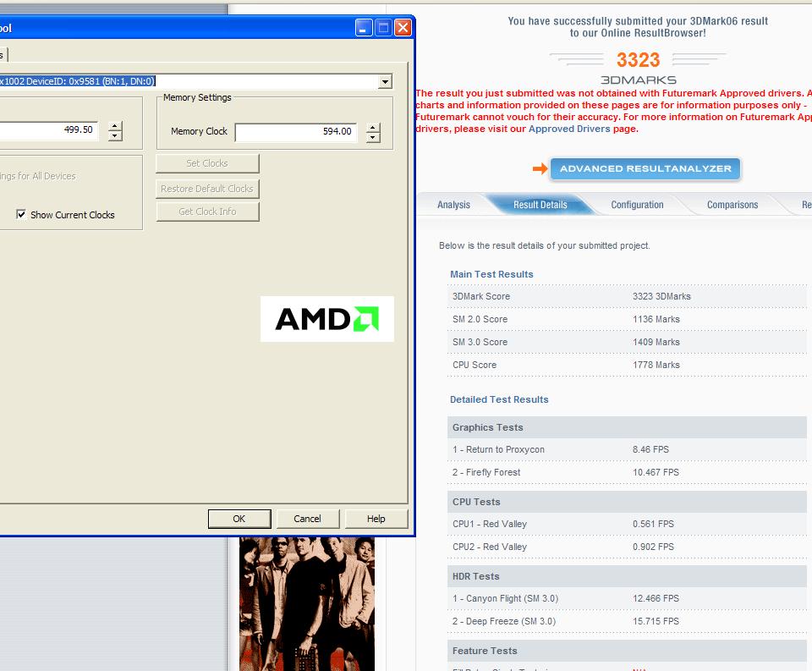Viewport: 812px width, 671px height.
Task: Click the band photo thumbnail
Action: [x=306, y=603]
